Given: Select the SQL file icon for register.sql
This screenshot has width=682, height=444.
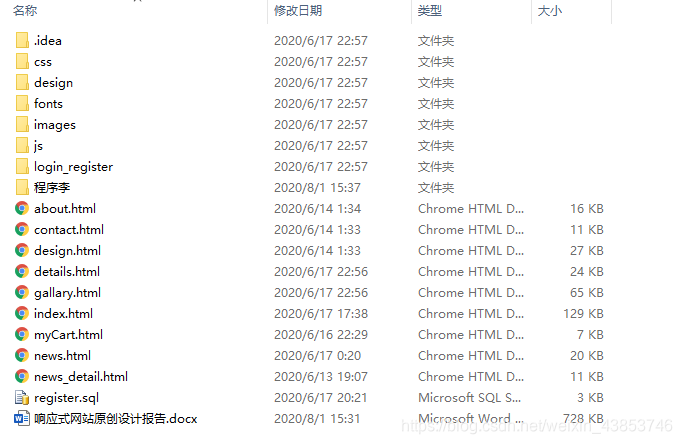Looking at the screenshot, I should 22,397.
